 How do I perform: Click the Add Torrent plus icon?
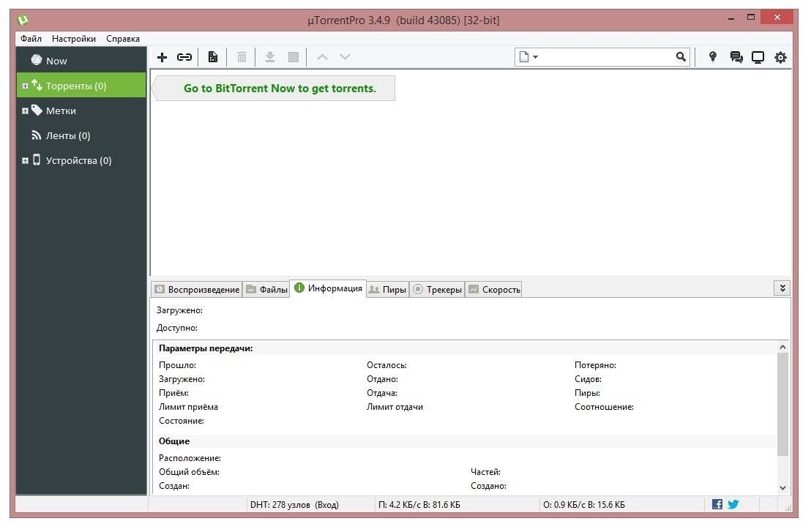pos(162,57)
